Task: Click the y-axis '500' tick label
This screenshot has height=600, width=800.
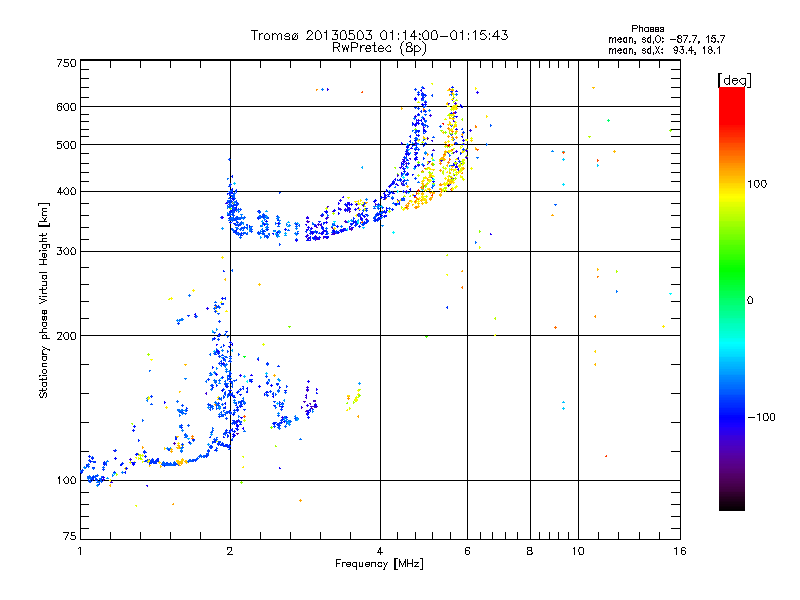Action: 67,145
